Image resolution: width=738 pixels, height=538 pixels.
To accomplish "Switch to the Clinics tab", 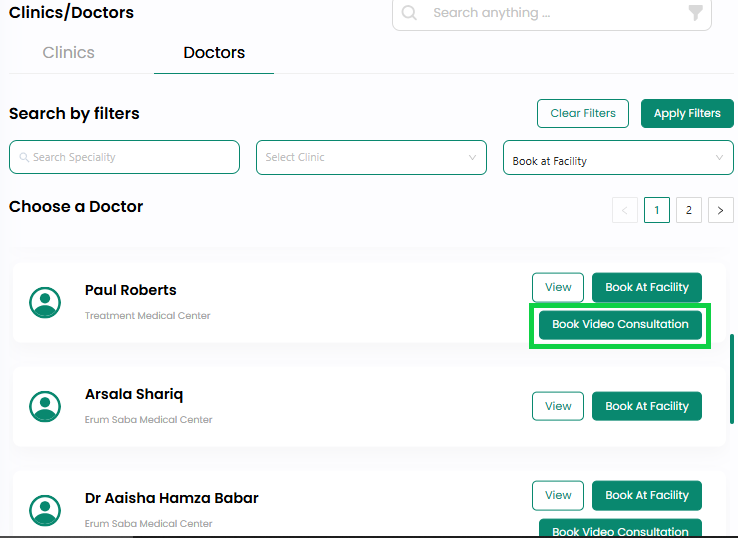I will (69, 52).
